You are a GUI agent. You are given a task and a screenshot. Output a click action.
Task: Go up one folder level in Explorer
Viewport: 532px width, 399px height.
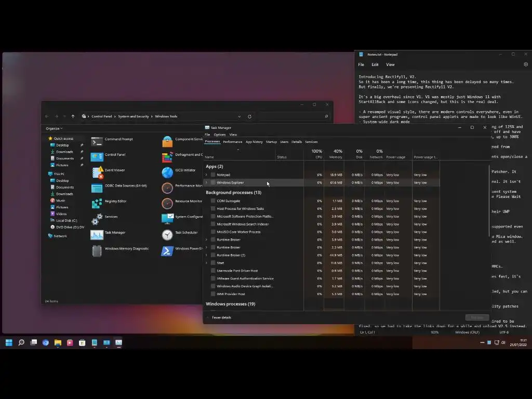[x=73, y=116]
